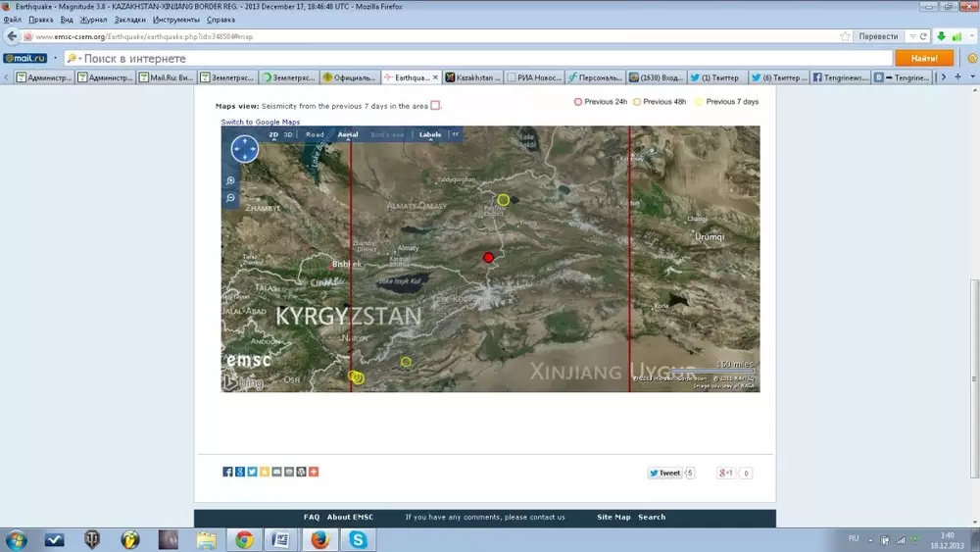Switch to the Kazakhstan tab
The height and width of the screenshot is (552, 980).
474,76
